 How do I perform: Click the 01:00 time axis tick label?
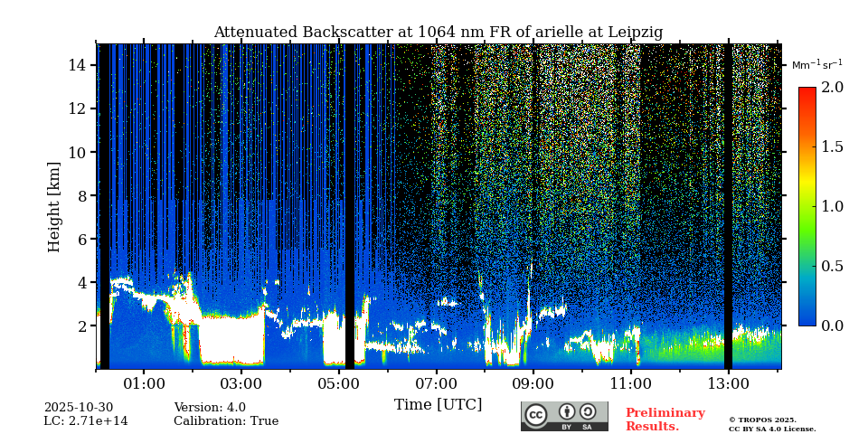point(145,383)
